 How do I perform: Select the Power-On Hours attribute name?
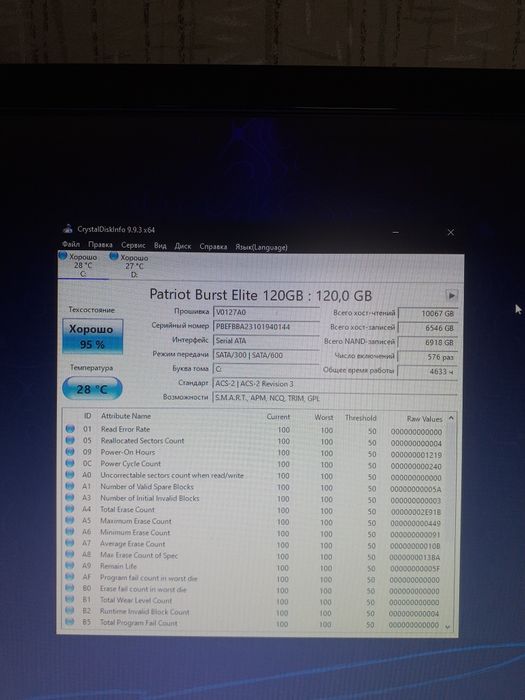click(128, 452)
